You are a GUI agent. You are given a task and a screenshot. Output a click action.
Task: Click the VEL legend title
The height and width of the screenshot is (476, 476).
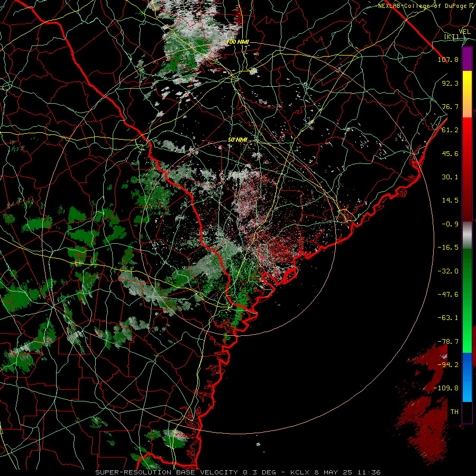click(x=464, y=32)
